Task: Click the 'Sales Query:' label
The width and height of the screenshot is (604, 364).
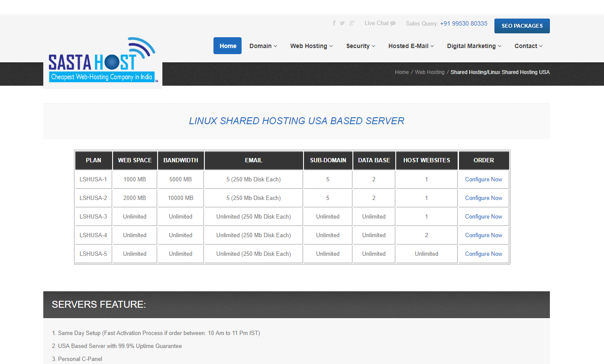Action: click(x=422, y=23)
